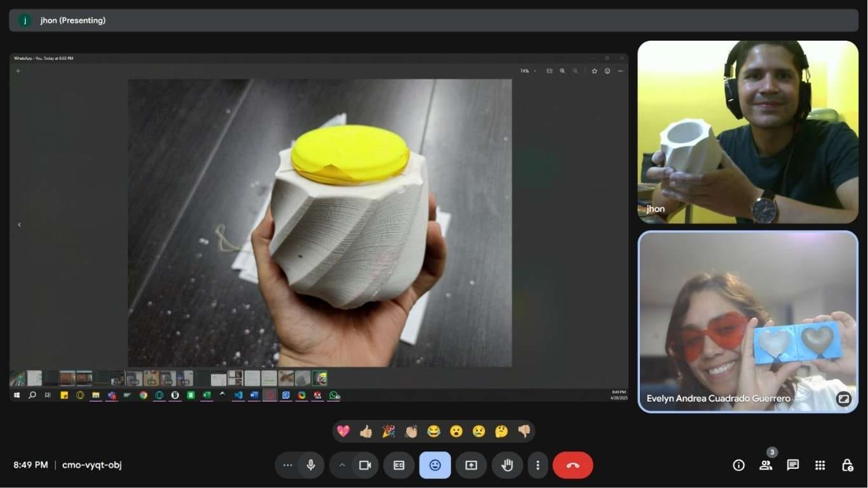Screen dimensions: 868x488
Task: Raise your hand
Action: (507, 465)
